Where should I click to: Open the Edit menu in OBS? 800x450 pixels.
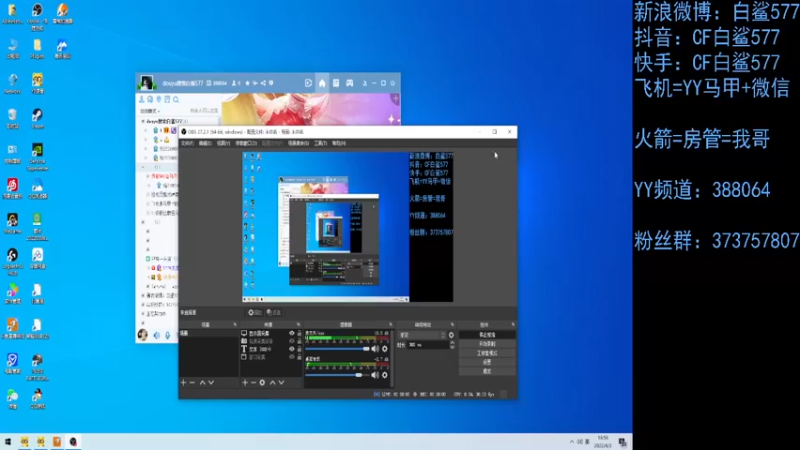[x=205, y=143]
